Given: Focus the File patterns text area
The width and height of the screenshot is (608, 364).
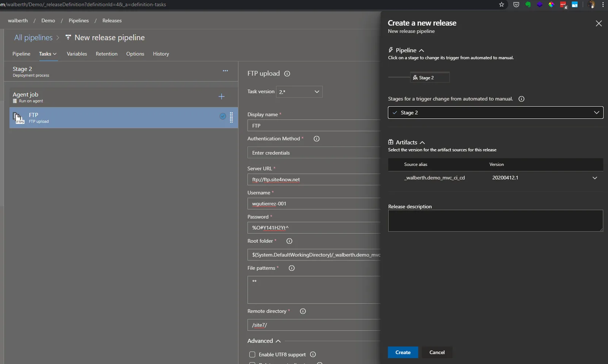Looking at the screenshot, I should pyautogui.click(x=314, y=290).
